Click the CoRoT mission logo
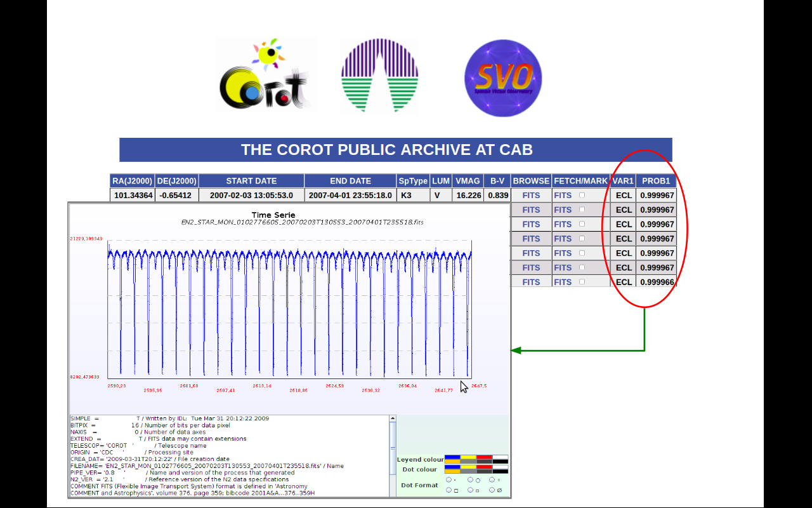Viewport: 812px width, 508px height. 266,76
